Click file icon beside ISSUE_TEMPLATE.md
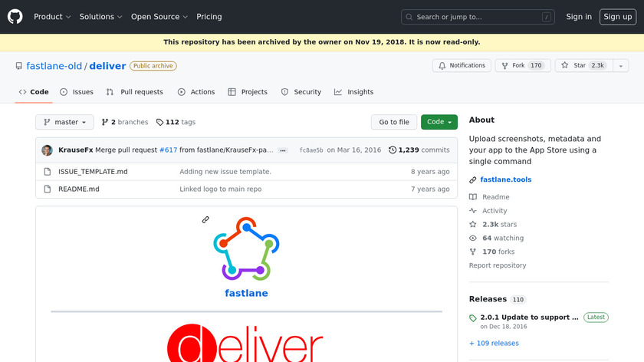This screenshot has width=644, height=362. (x=48, y=172)
